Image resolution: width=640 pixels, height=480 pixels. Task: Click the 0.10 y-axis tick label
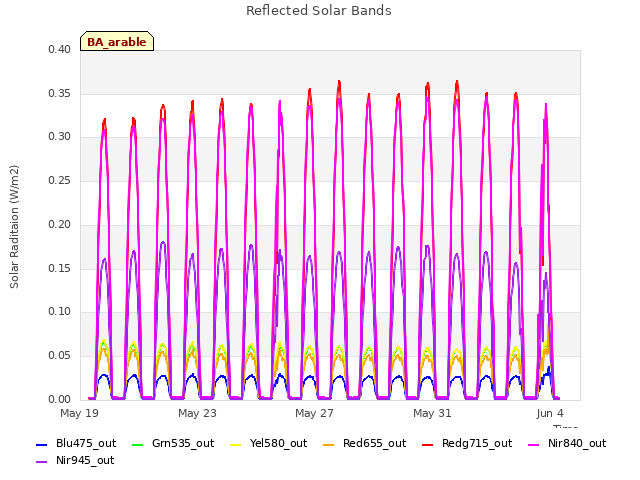60,311
